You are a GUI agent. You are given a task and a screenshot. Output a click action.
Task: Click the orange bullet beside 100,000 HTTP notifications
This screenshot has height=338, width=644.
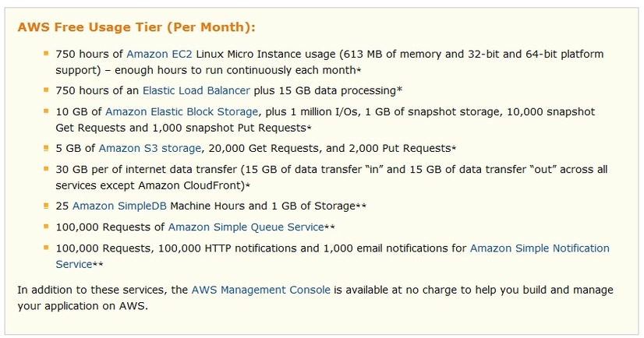pos(46,248)
